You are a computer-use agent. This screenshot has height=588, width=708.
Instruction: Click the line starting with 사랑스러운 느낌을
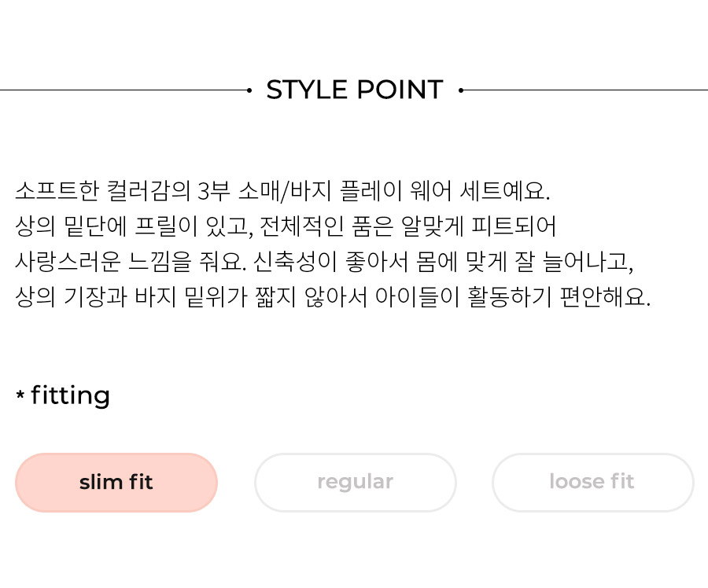[324, 262]
